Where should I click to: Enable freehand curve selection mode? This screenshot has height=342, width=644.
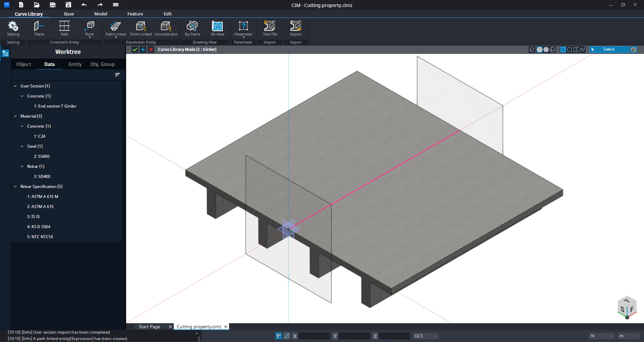582,50
